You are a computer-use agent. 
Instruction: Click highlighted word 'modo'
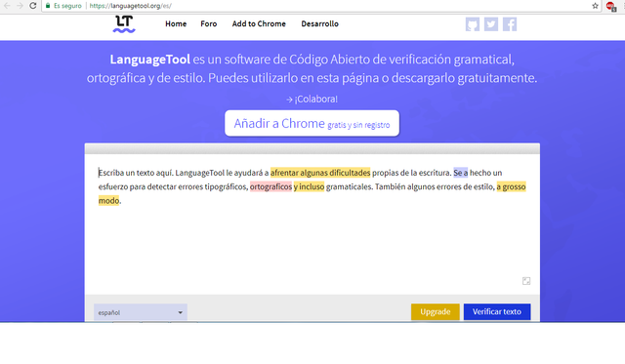(x=108, y=201)
